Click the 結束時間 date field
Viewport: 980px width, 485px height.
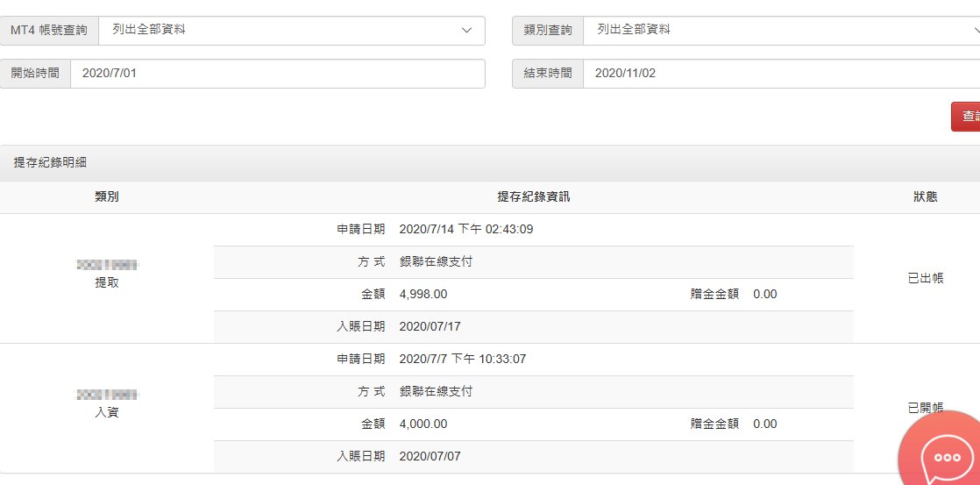pyautogui.click(x=781, y=74)
